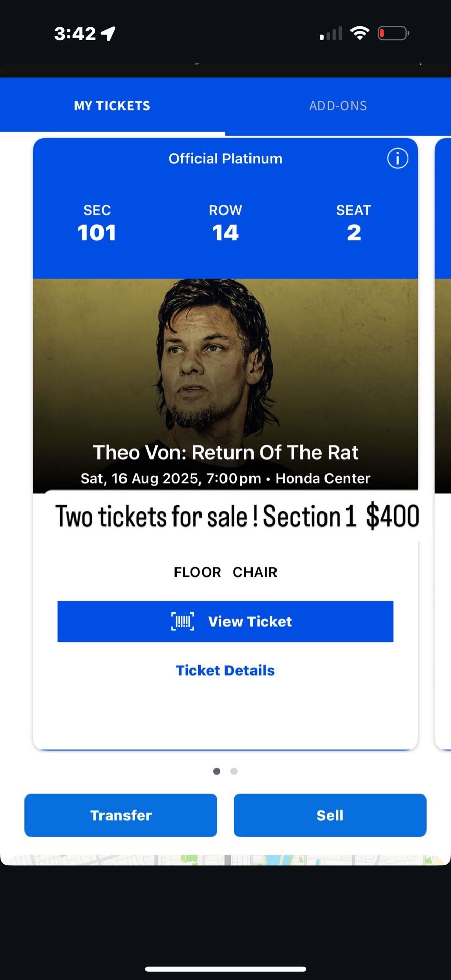Tap the map preview strip
451x980 pixels.
point(225,860)
